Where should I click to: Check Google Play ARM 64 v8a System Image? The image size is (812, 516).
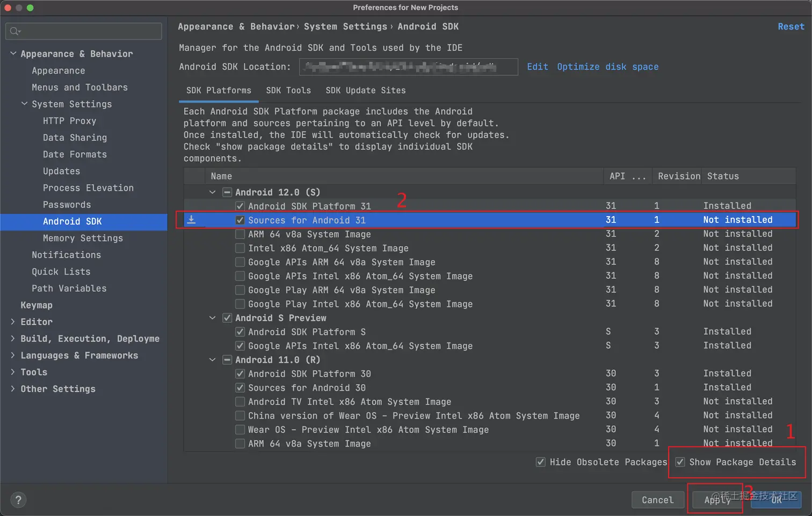click(x=240, y=290)
